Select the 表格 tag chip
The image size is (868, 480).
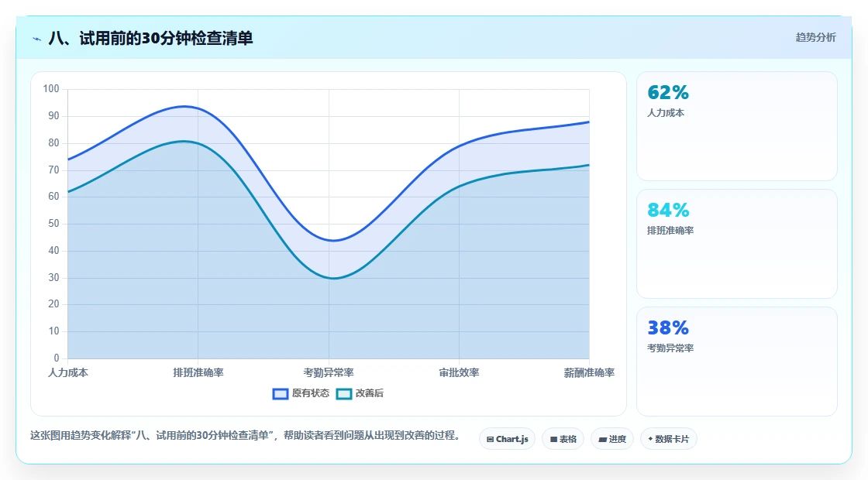point(563,439)
